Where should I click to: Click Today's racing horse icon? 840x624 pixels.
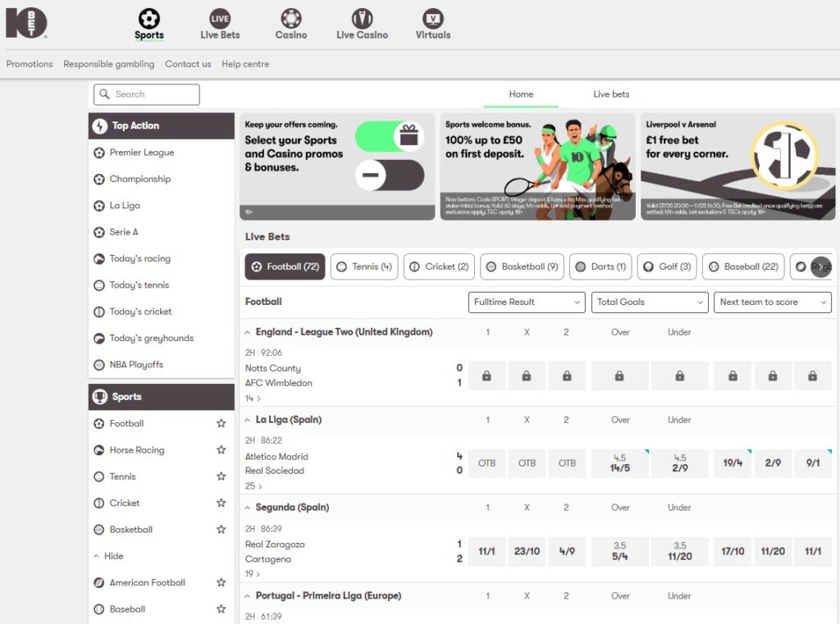coord(99,259)
